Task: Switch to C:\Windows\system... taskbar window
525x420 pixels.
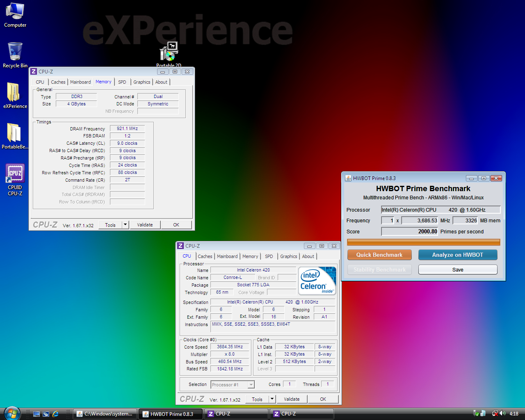Action: (105, 414)
